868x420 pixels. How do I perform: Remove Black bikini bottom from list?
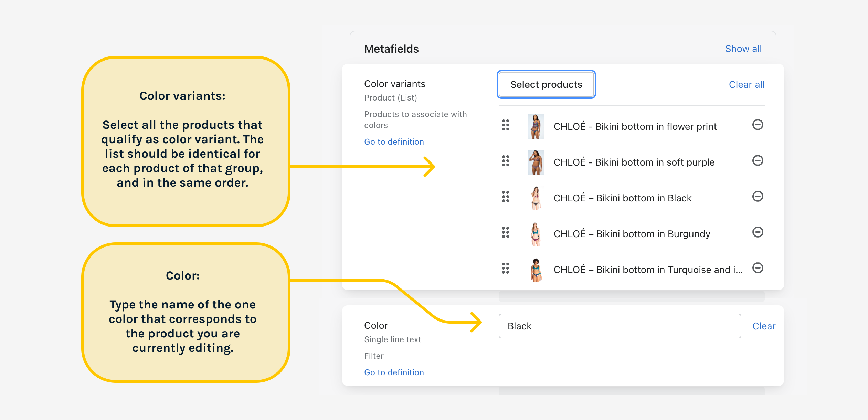pyautogui.click(x=758, y=197)
